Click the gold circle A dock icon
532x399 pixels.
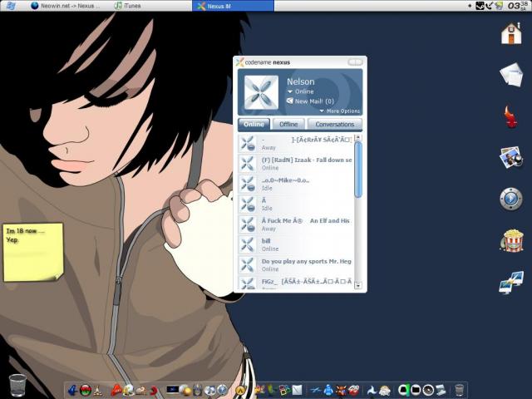pos(240,391)
